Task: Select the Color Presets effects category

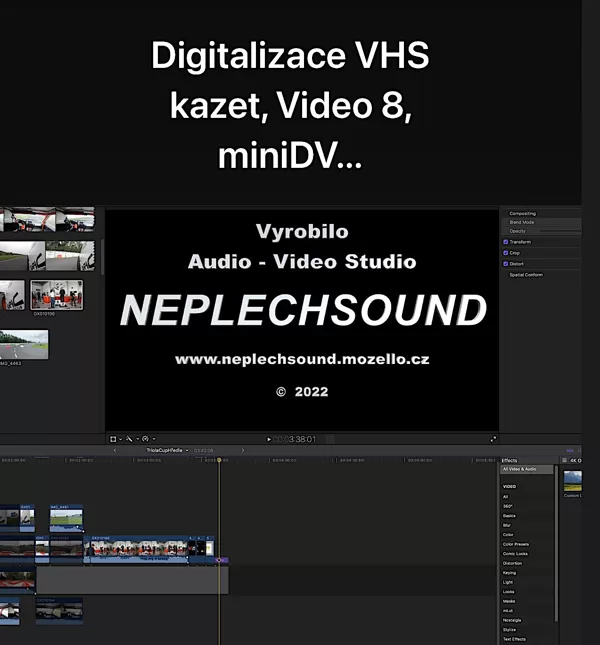Action: click(x=516, y=544)
